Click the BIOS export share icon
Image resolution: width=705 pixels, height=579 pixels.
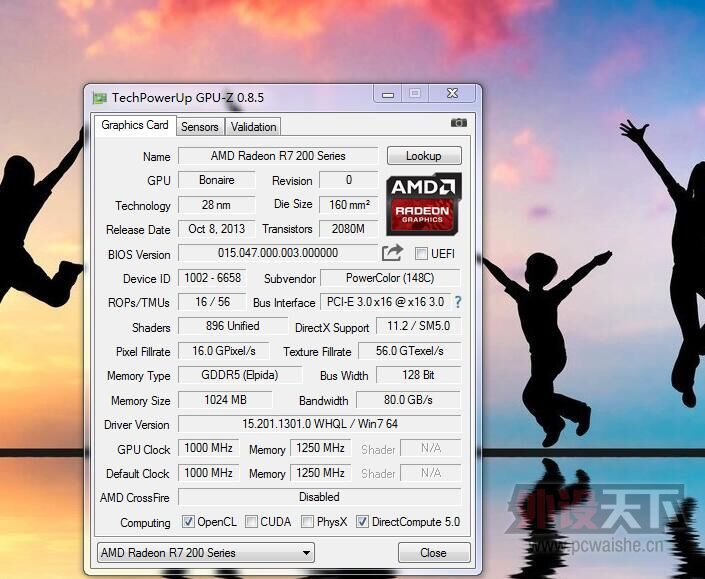pyautogui.click(x=392, y=253)
